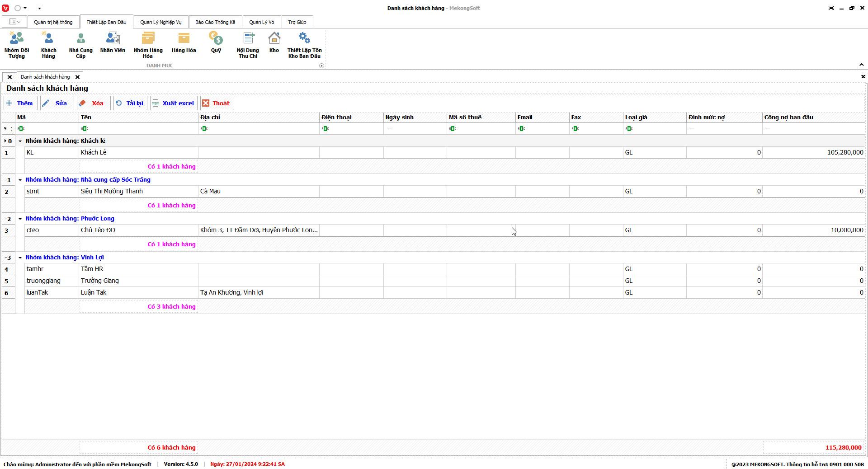Click the 105,280,000 debt cell

(x=814, y=153)
